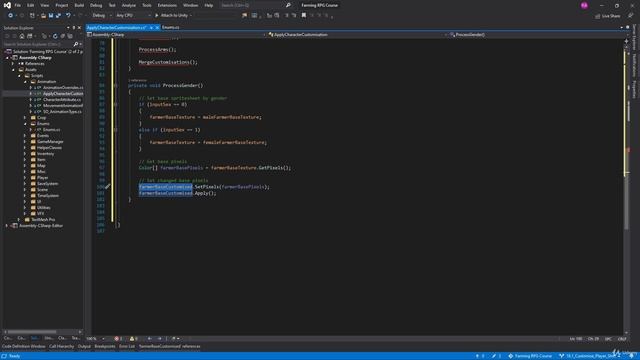The width and height of the screenshot is (640, 360).
Task: Click the search magnifier in title bar
Action: pyautogui.click(x=288, y=5)
